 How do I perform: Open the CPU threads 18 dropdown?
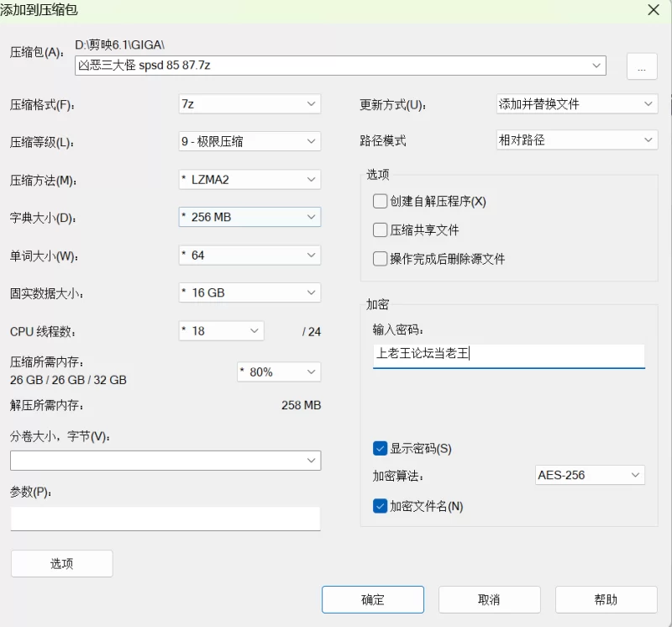coord(222,331)
